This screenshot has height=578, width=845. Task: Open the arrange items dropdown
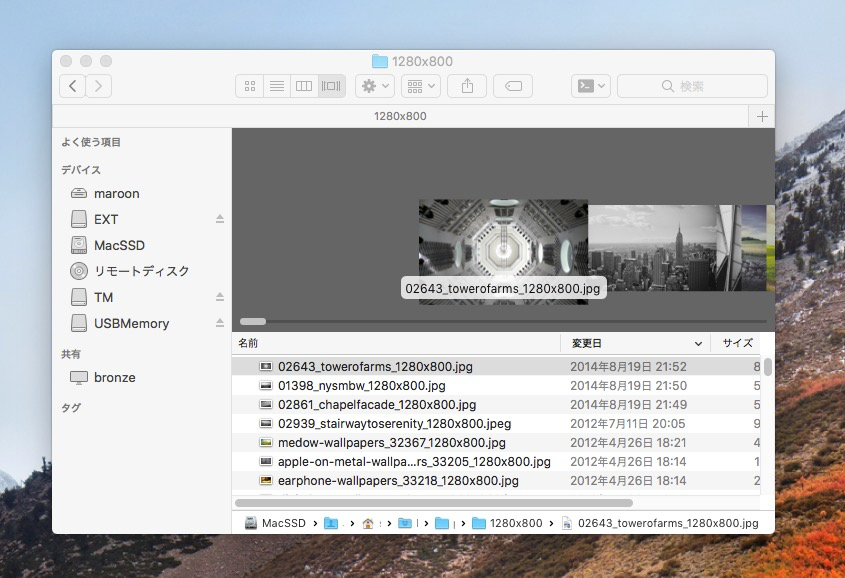420,86
